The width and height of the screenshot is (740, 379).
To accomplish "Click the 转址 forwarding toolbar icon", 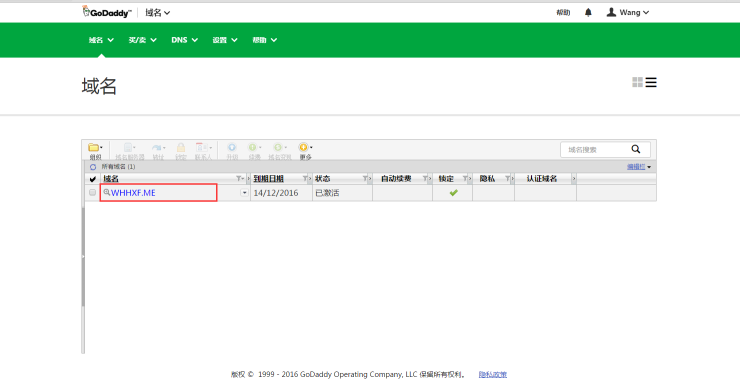I will coord(159,151).
